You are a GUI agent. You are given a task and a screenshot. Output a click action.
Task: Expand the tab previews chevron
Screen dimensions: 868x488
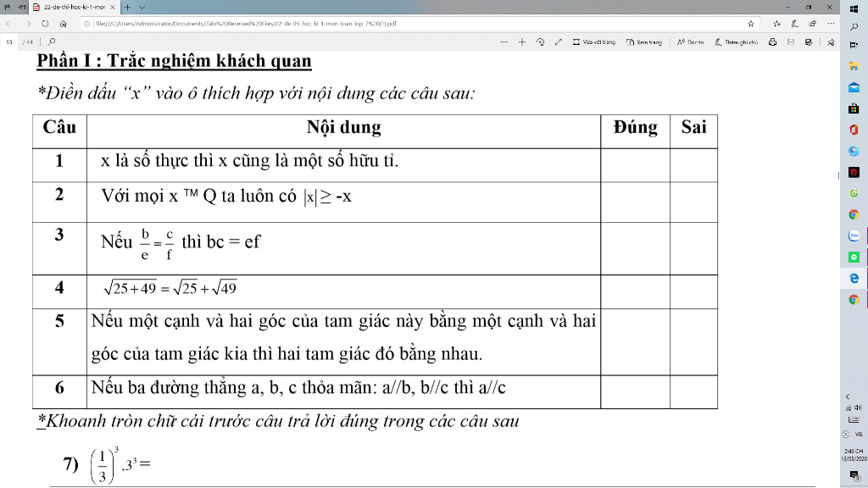coord(142,7)
